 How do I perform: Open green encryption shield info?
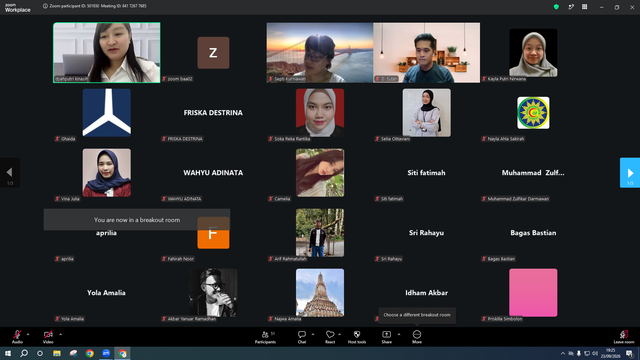pos(556,7)
